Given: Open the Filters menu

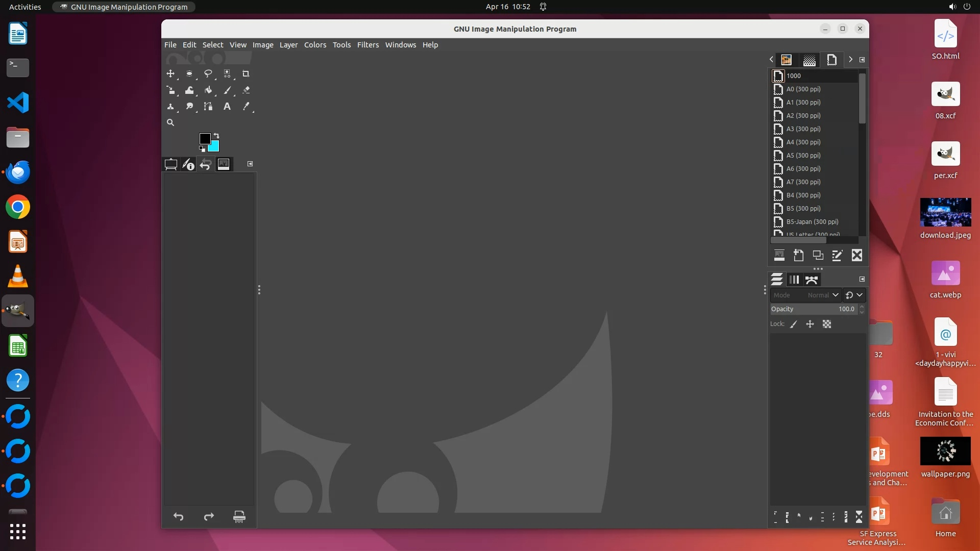Looking at the screenshot, I should coord(367,45).
